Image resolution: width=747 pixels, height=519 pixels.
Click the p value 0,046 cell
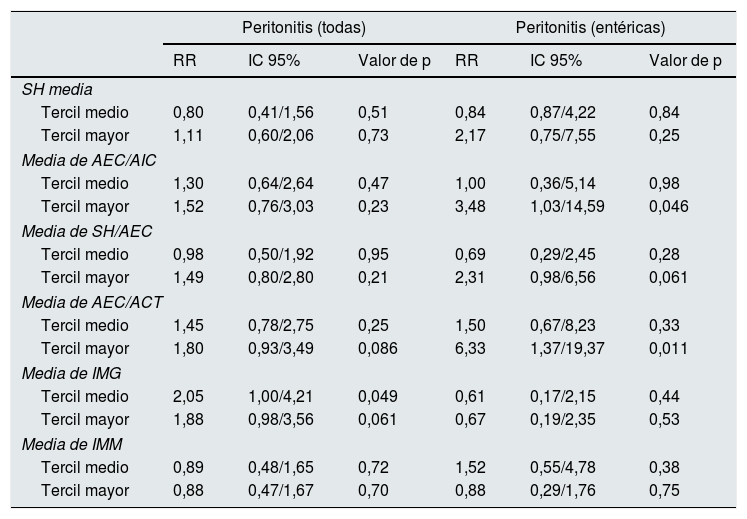(669, 207)
